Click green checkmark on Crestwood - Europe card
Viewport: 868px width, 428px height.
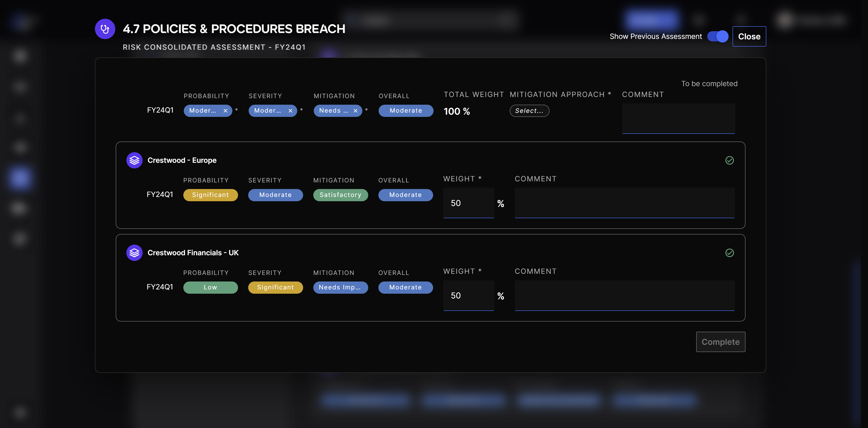pos(729,161)
